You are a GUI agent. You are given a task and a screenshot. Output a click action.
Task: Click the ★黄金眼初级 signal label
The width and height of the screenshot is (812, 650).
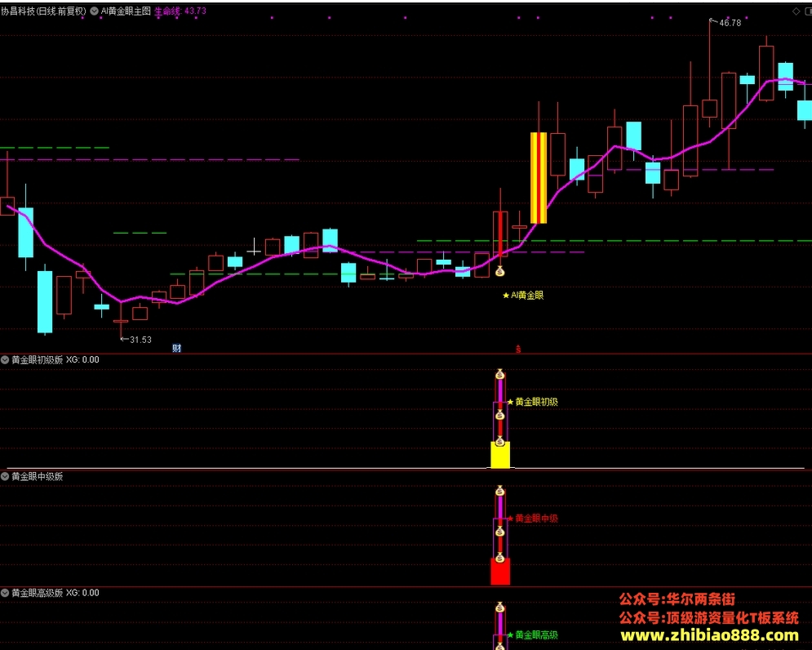coord(532,402)
